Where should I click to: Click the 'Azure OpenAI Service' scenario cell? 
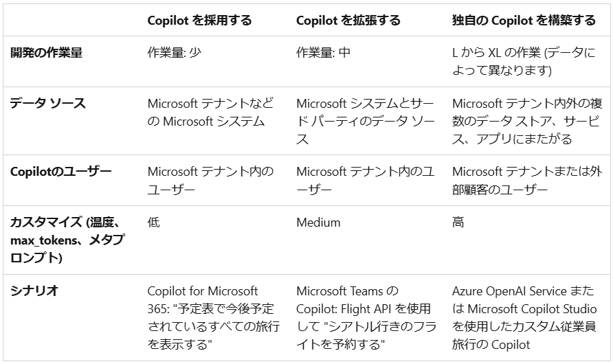point(524,317)
